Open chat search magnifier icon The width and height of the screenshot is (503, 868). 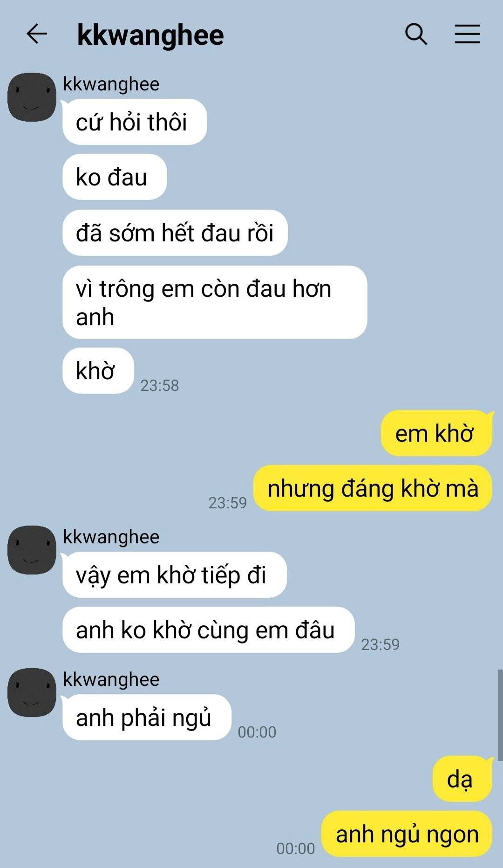(x=416, y=34)
